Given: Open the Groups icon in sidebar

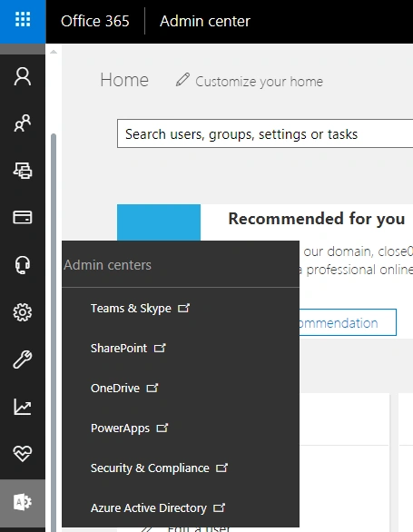Looking at the screenshot, I should tap(23, 123).
